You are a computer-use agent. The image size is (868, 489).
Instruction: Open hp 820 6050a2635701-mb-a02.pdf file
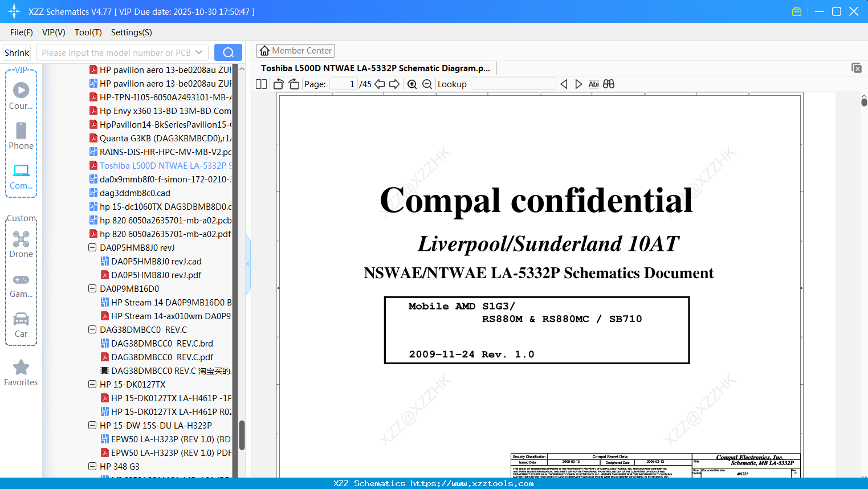(x=161, y=234)
